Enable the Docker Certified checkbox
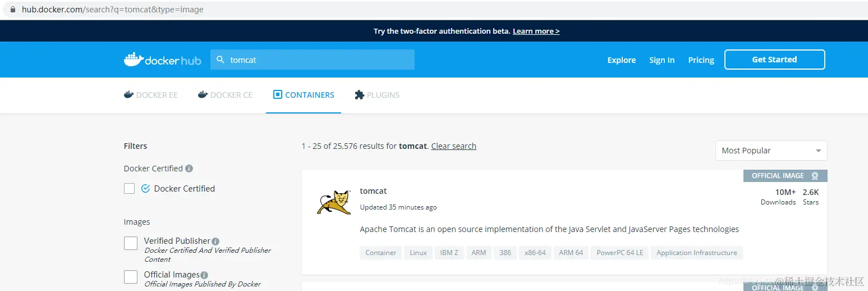868x291 pixels. click(129, 189)
